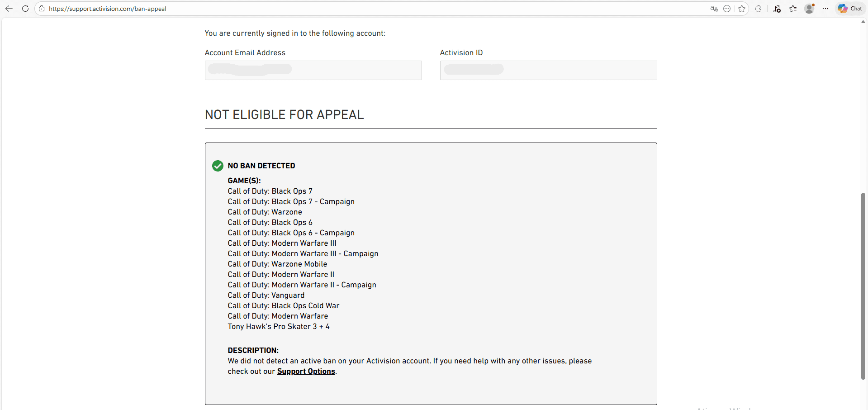868x410 pixels.
Task: Click the Account Email Address field
Action: pos(313,70)
